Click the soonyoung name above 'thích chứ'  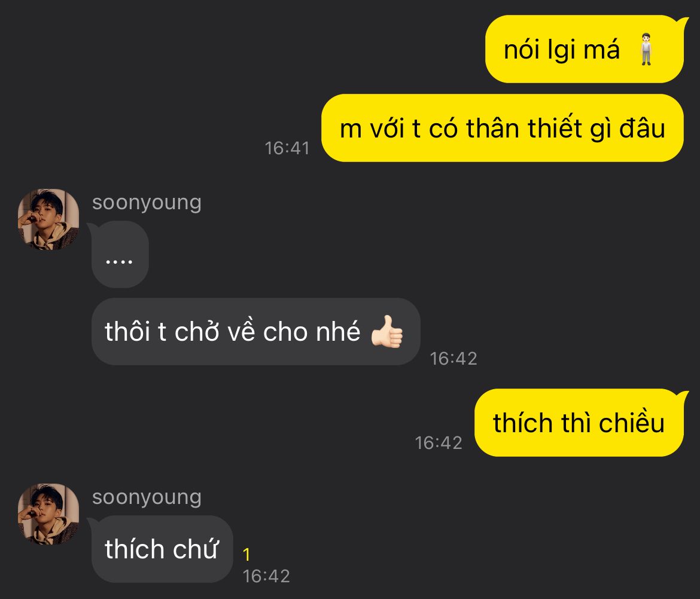[x=147, y=497]
